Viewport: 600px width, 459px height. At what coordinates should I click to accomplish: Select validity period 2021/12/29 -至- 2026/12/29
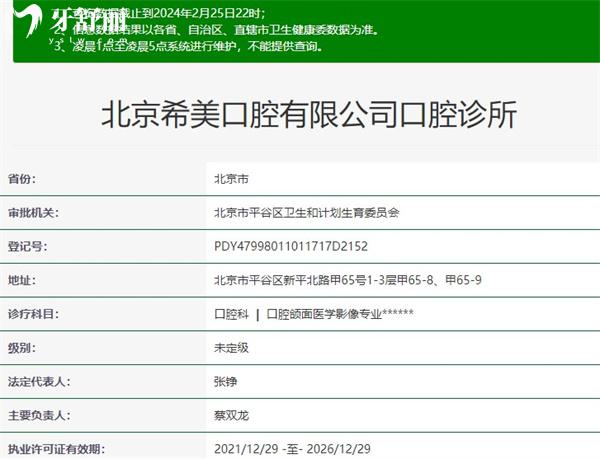pos(292,449)
